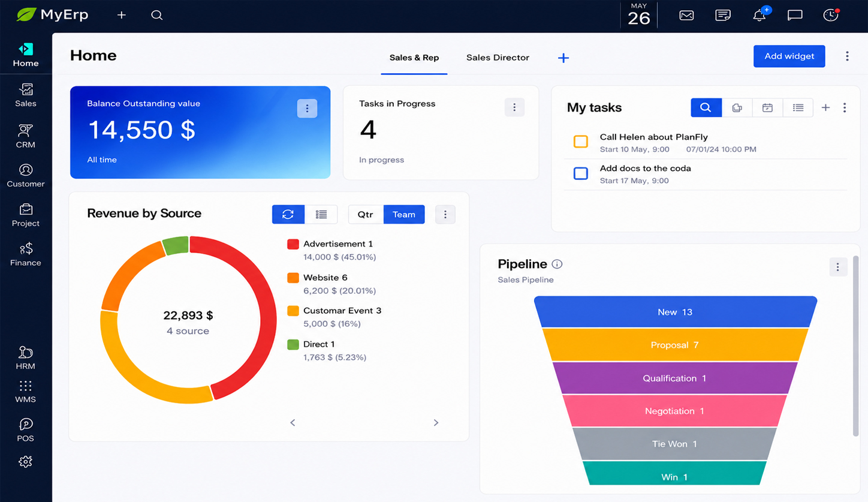Open the notifications bell

coord(759,15)
